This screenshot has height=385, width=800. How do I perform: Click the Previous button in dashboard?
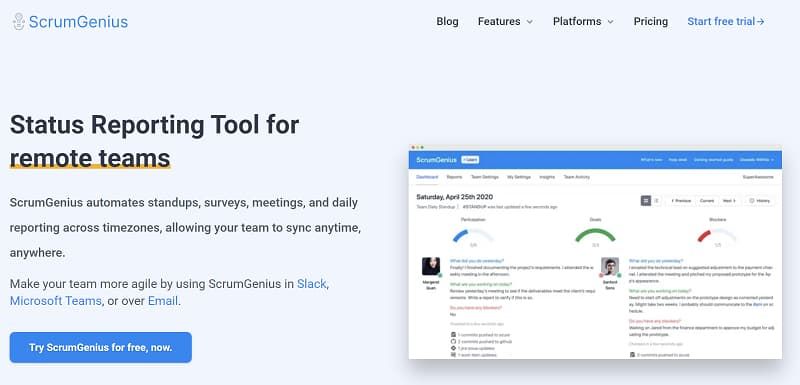tap(681, 201)
